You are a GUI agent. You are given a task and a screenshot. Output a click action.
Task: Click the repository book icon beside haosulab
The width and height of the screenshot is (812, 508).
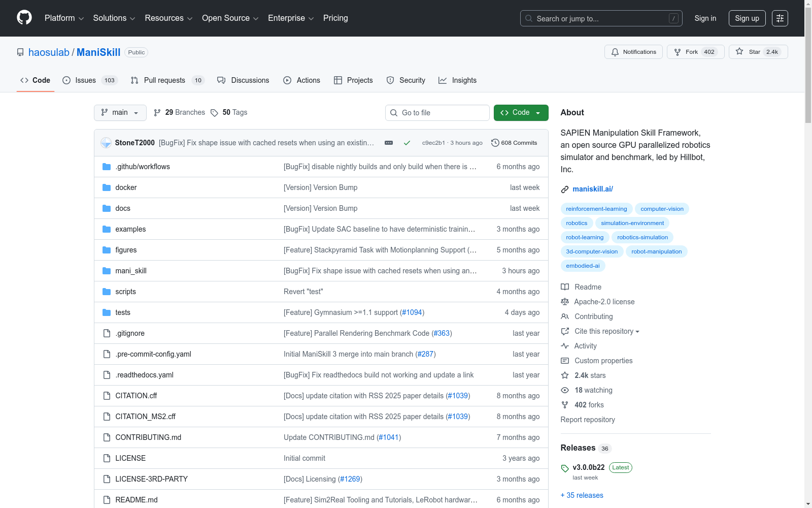(20, 52)
